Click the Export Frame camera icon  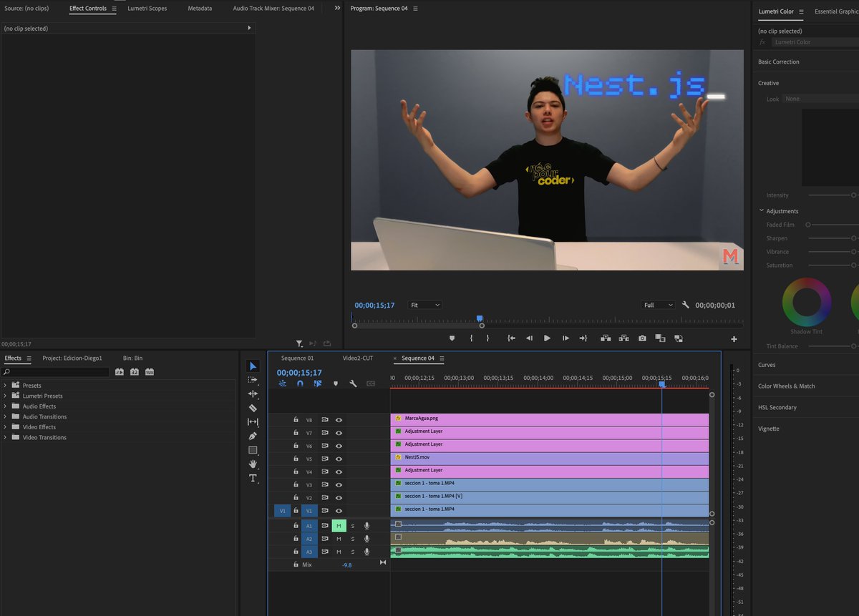(x=642, y=338)
